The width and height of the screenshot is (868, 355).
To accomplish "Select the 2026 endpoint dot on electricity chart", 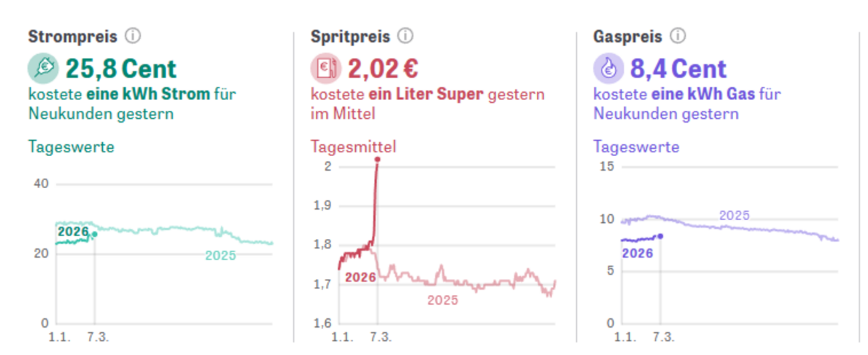I will (x=95, y=234).
